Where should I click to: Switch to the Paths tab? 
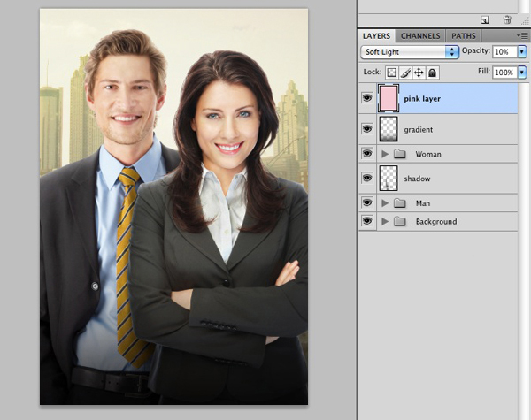point(464,36)
